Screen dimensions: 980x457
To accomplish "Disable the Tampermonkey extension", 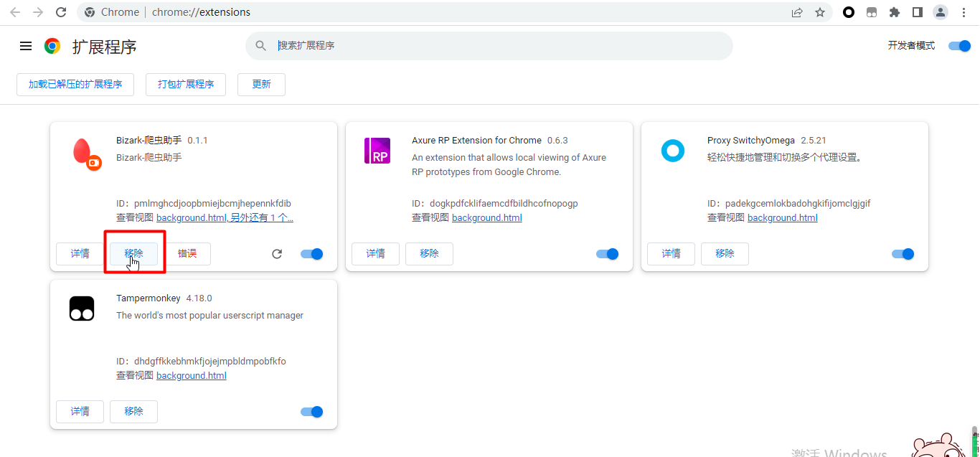I will pyautogui.click(x=312, y=412).
